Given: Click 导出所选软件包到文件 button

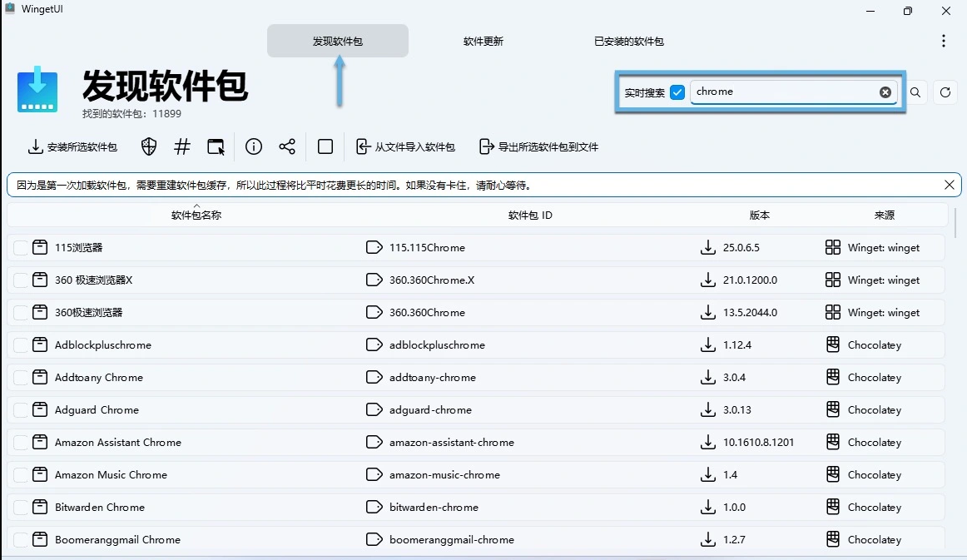Looking at the screenshot, I should (x=538, y=146).
